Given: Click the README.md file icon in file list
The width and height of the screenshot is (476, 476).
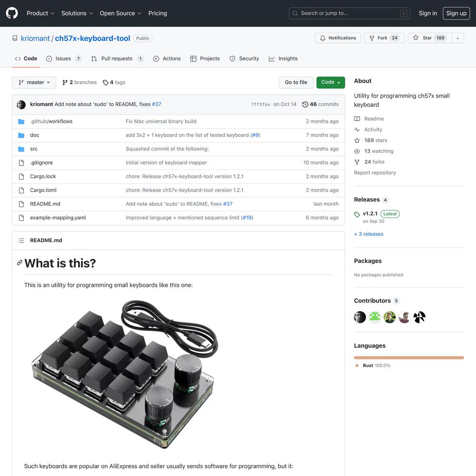Looking at the screenshot, I should (21, 204).
